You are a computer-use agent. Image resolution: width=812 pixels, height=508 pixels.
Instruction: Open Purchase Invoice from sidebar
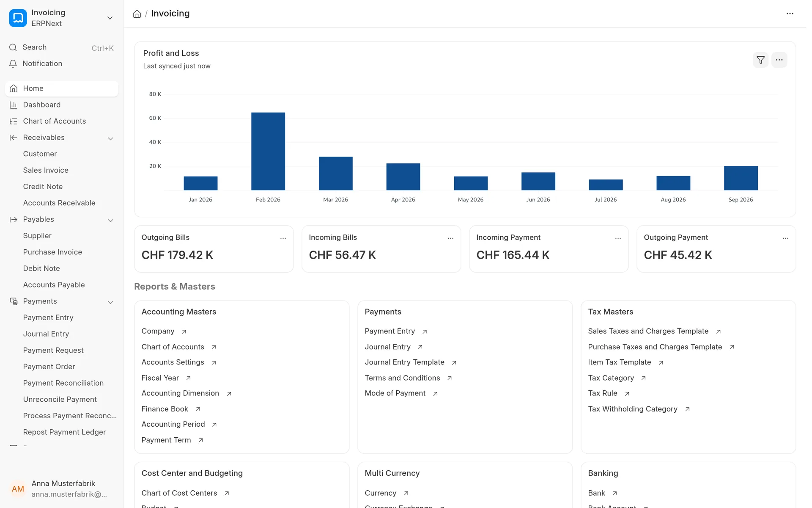tap(52, 252)
